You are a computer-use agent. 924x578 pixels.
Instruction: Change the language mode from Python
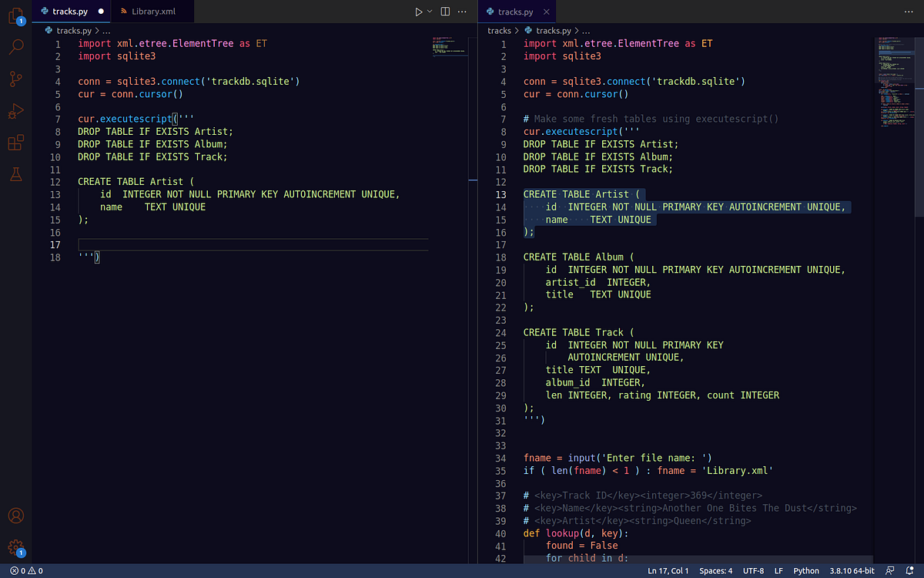coord(806,570)
